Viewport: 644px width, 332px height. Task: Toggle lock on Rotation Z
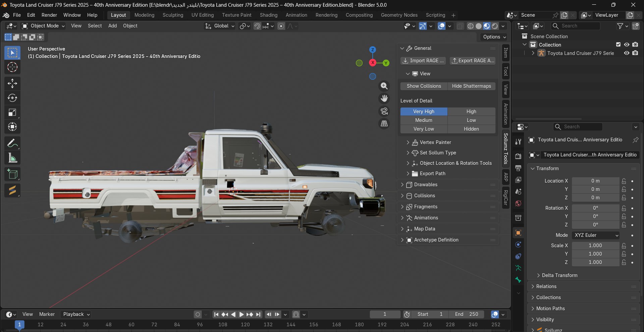624,225
